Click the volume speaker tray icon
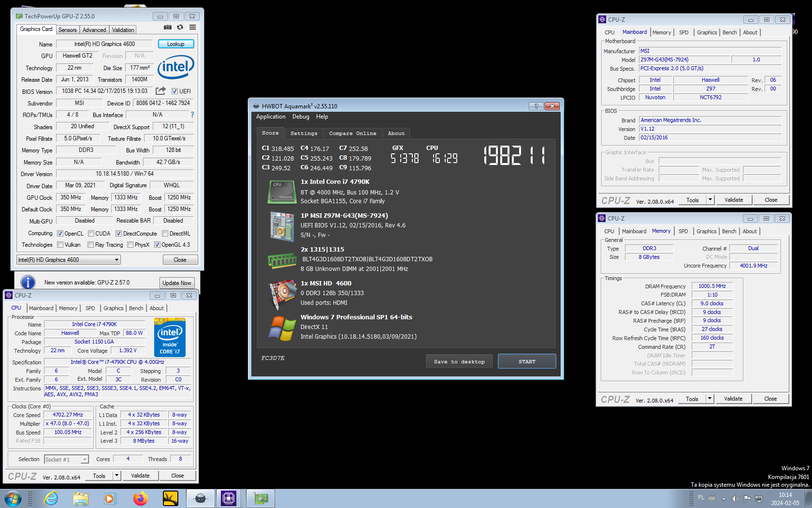812x508 pixels. point(735,499)
